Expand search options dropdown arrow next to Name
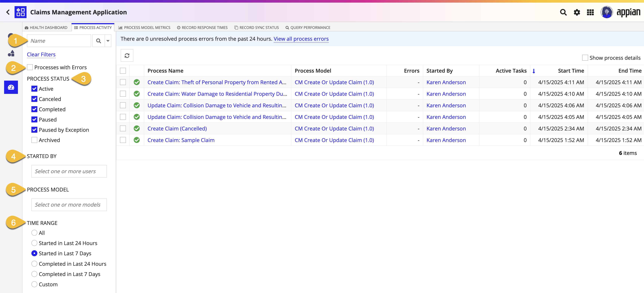Viewport: 644px width, 293px height. (x=108, y=41)
